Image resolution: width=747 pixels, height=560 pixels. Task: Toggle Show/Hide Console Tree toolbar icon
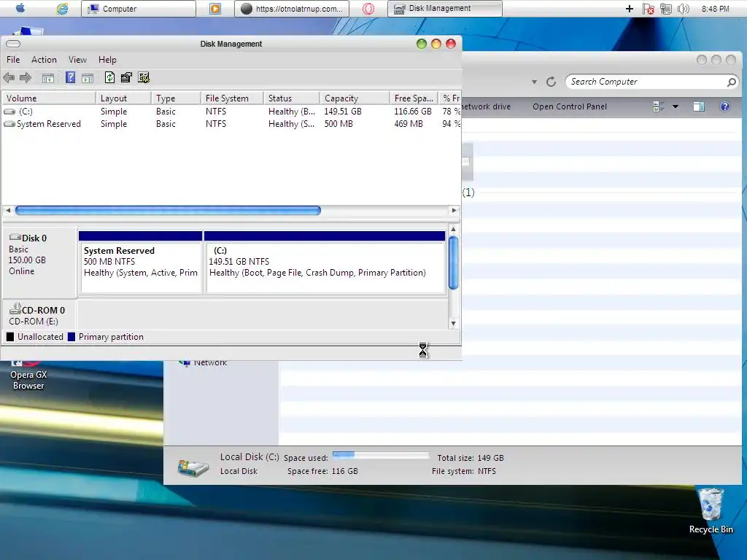pyautogui.click(x=47, y=77)
